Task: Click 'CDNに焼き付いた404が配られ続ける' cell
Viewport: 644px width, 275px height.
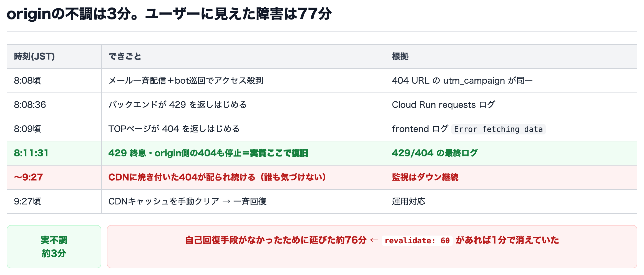Action: [243, 177]
